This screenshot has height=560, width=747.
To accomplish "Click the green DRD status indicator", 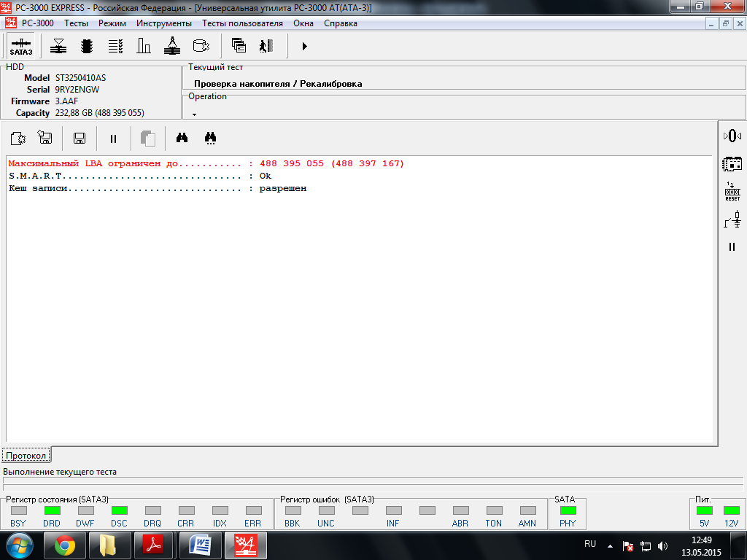I will (x=52, y=510).
